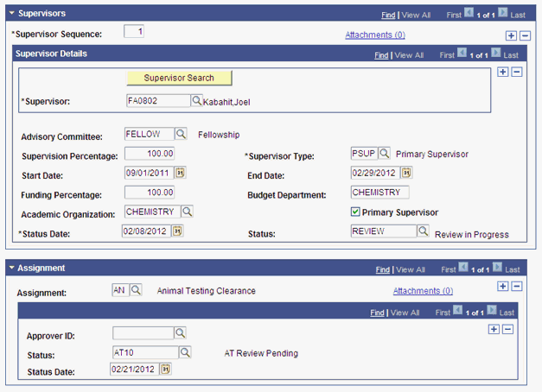Screen dimensions: 542x392
Task: Go to next row in approver grid
Action: (x=492, y=310)
